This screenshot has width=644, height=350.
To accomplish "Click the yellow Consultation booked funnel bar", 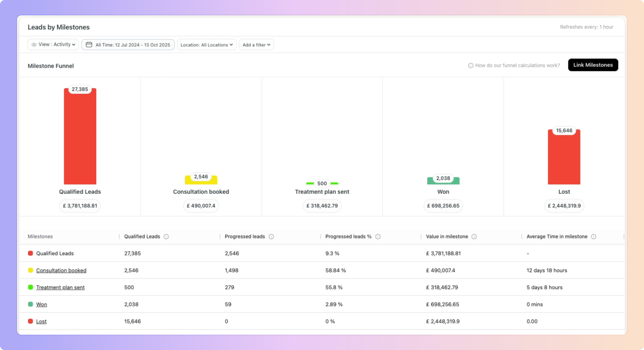I will coord(201,180).
